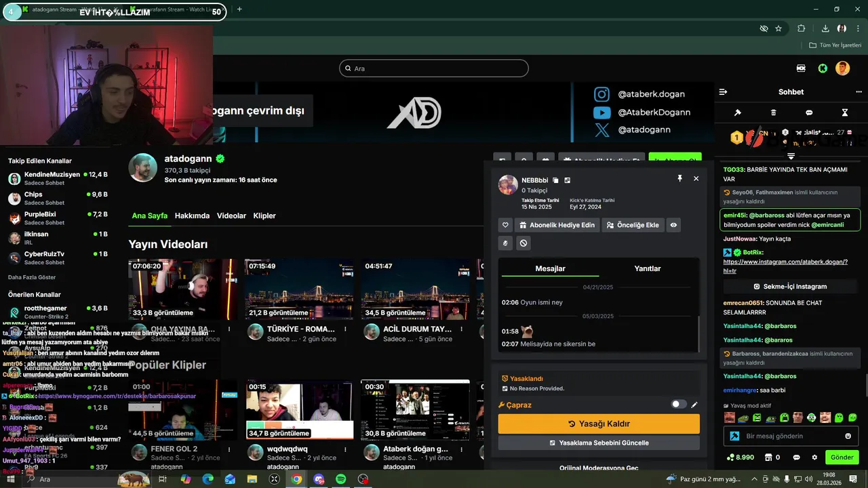Image resolution: width=868 pixels, height=488 pixels.
Task: Click the Bir mesaj gönderin input
Action: point(791,436)
